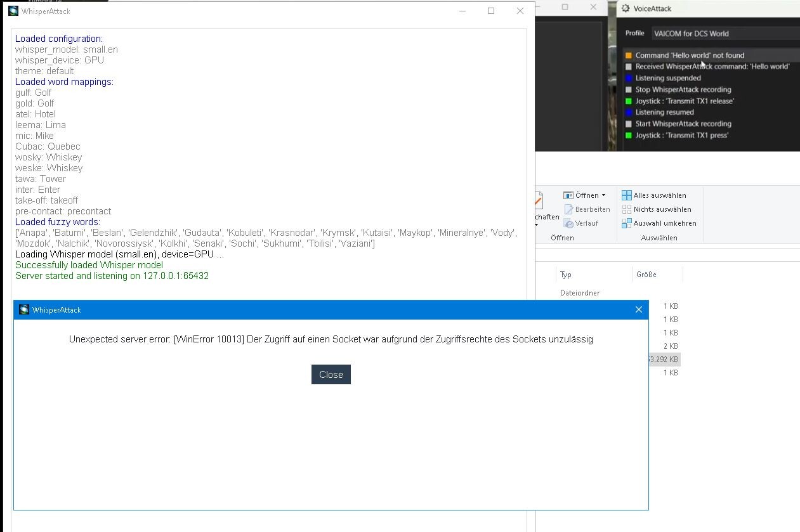Click the WinError 10013 message text
Viewport: 800px width, 532px height.
coord(331,339)
